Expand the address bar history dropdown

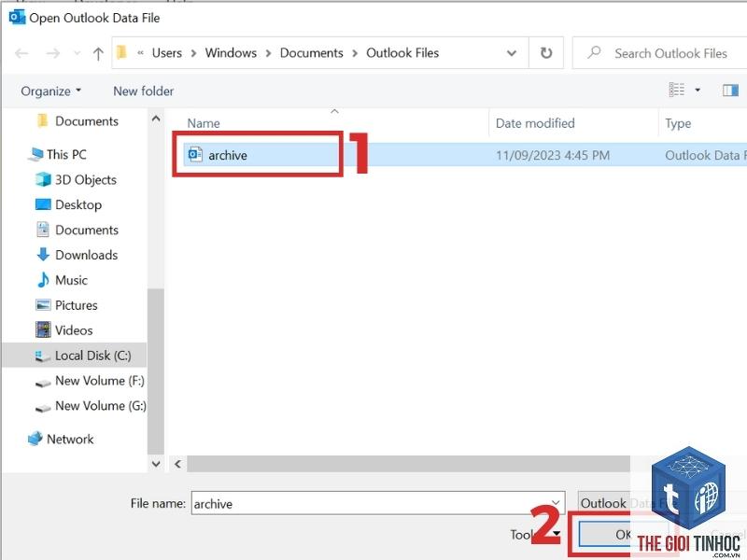(511, 53)
